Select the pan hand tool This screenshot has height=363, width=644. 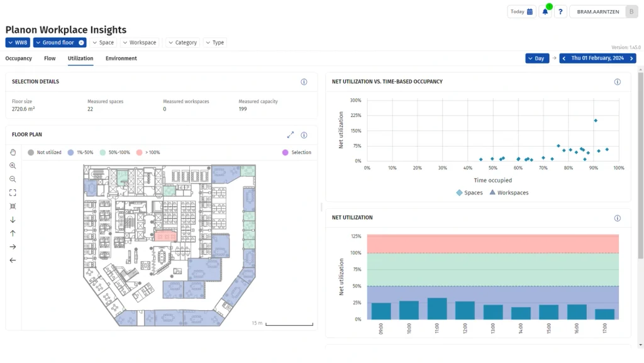pos(13,152)
